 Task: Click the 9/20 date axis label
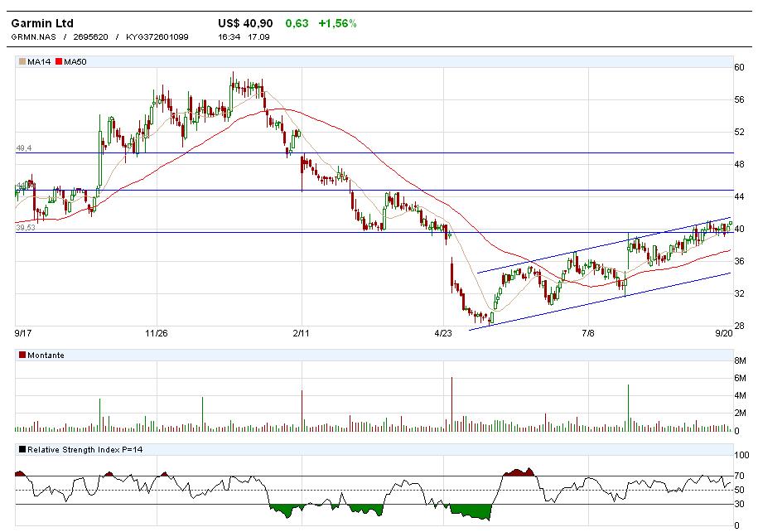coord(724,333)
